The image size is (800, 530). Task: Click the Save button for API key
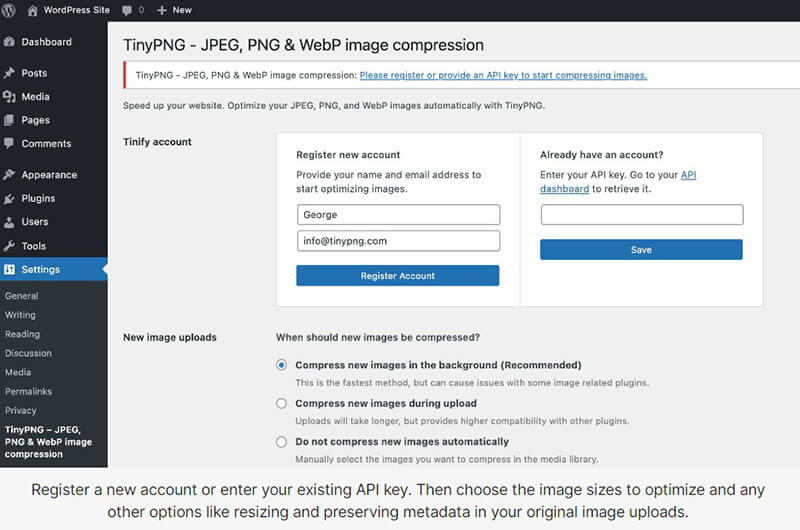tap(641, 250)
